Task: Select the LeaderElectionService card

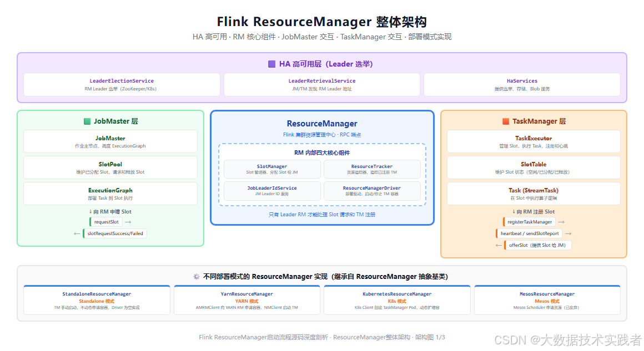Action: click(122, 84)
